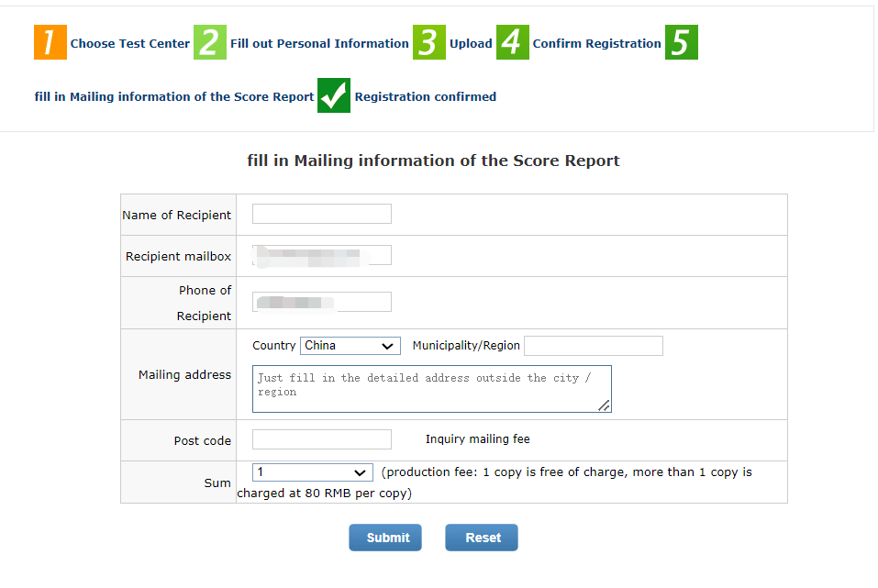Click the Recipient mailbox field

(322, 255)
